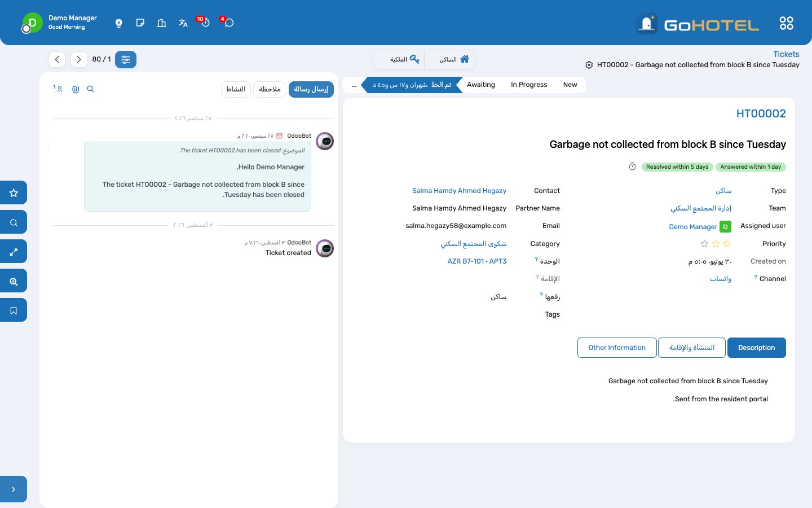Click the bookmark icon in left sidebar

pos(14,310)
